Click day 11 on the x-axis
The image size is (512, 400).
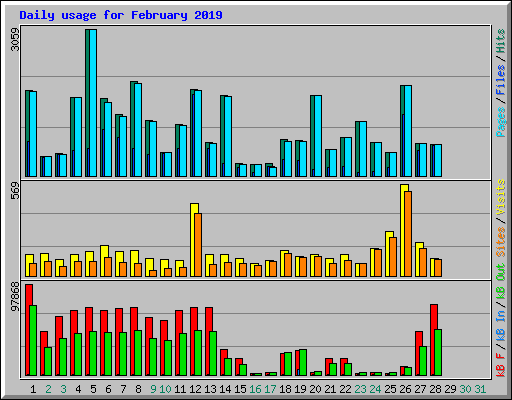click(x=180, y=389)
